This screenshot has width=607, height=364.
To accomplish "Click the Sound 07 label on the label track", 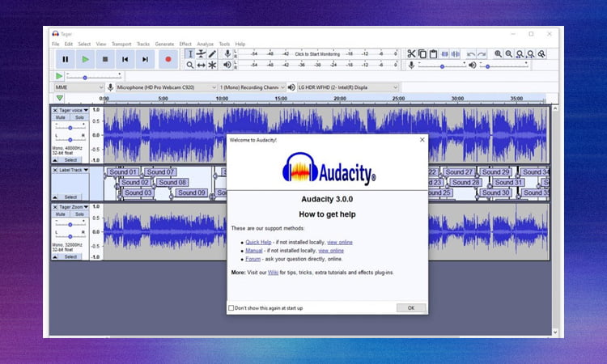I will 160,171.
